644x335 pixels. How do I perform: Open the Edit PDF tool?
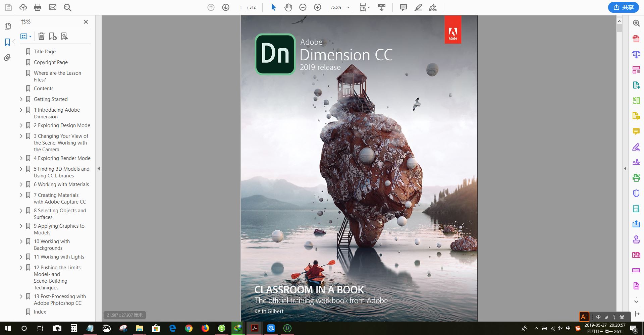pyautogui.click(x=636, y=69)
